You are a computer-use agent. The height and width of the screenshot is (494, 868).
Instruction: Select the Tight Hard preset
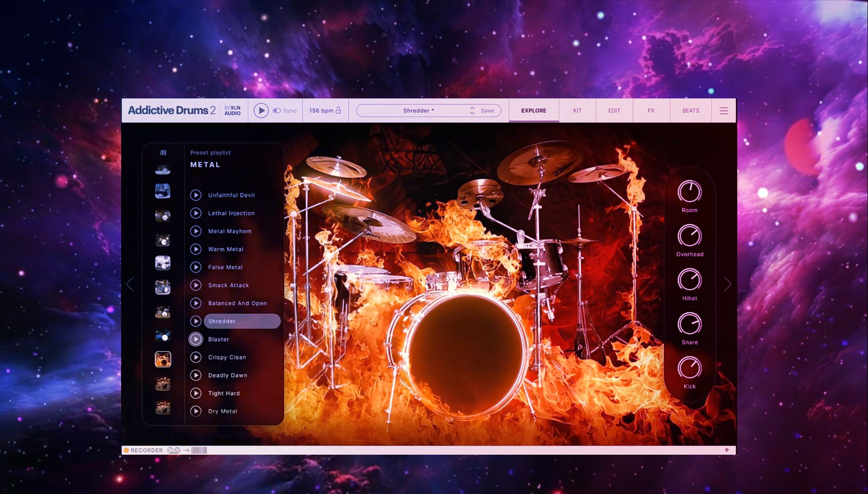224,393
